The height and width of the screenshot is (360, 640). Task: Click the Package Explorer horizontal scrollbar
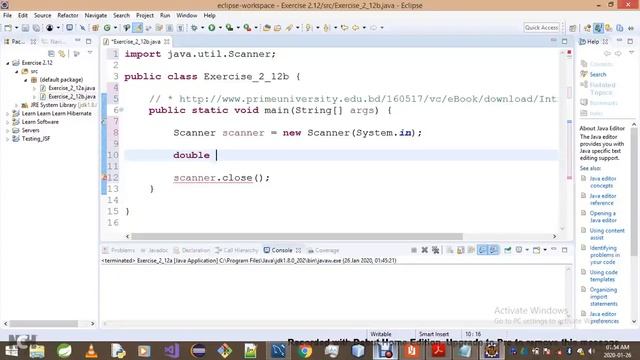click(x=44, y=324)
